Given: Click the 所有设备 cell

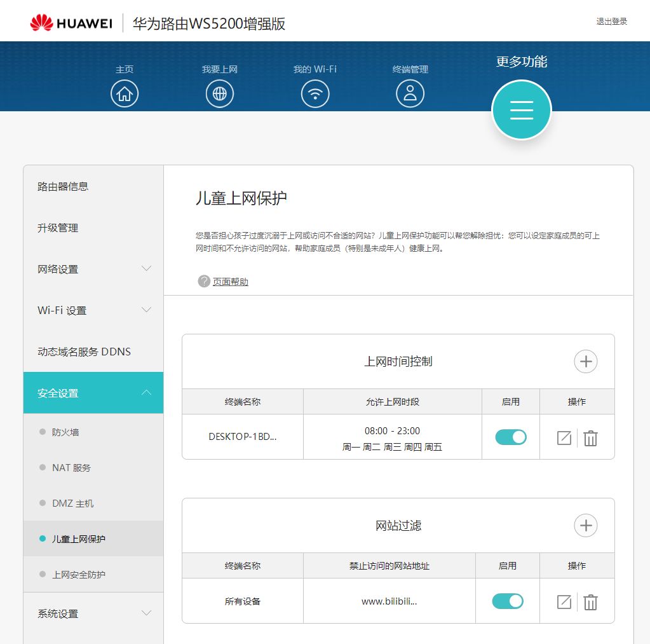Looking at the screenshot, I should [x=243, y=601].
